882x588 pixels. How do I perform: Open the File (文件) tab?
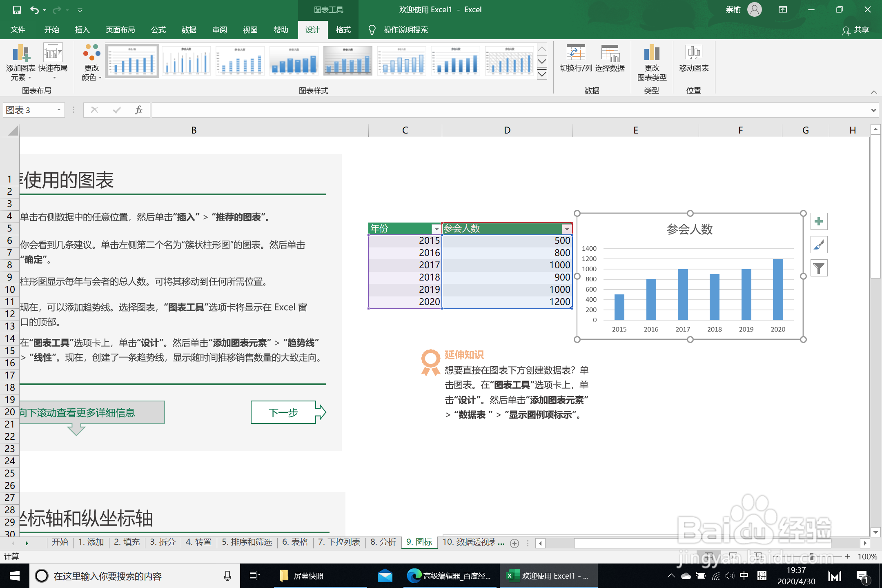pos(18,30)
